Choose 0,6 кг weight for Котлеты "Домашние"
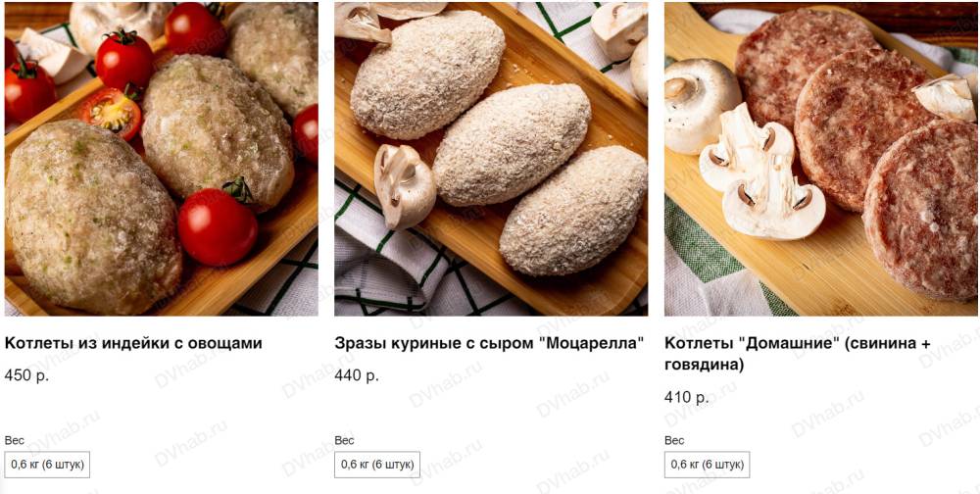The height and width of the screenshot is (494, 980). point(707,465)
